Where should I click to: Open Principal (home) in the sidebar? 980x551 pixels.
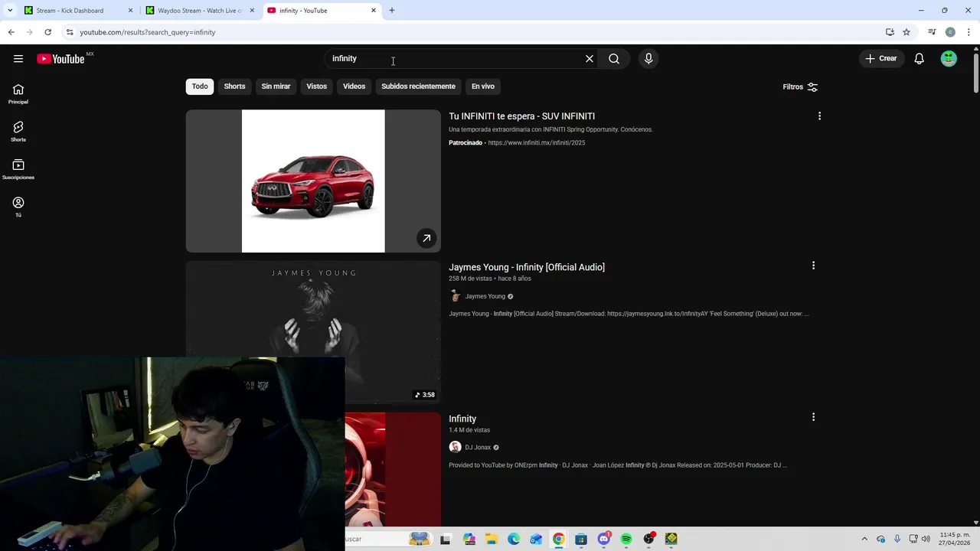[18, 94]
